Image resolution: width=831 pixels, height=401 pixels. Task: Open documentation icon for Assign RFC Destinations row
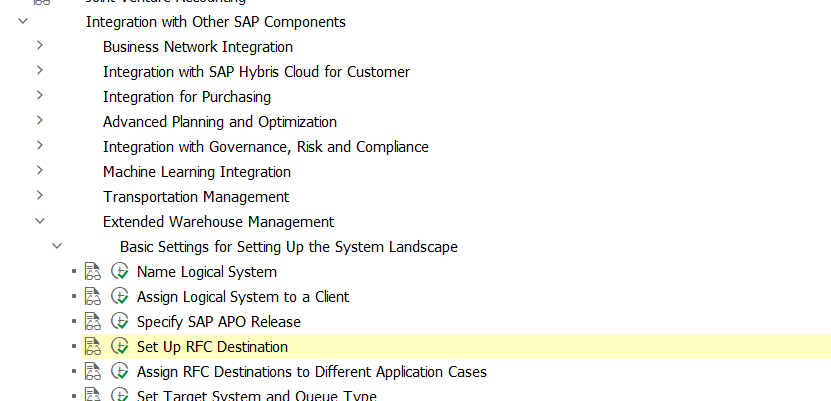(93, 371)
